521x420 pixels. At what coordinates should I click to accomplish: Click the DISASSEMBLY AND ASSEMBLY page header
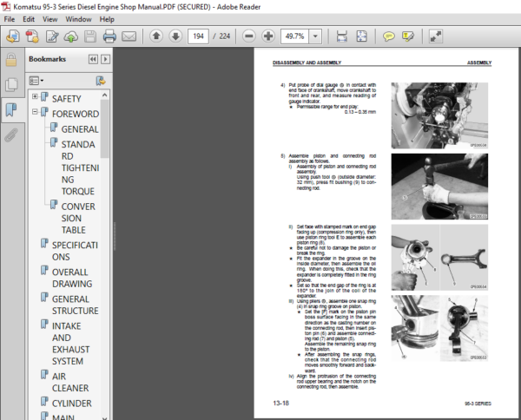coord(307,62)
